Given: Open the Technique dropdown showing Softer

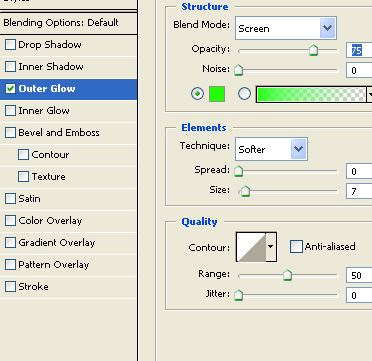Looking at the screenshot, I should coord(271,149).
